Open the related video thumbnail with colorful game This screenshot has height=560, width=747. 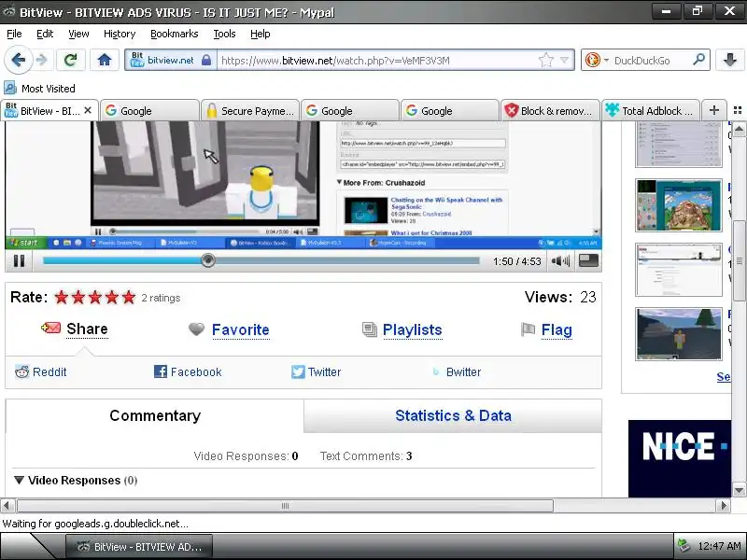pos(679,205)
